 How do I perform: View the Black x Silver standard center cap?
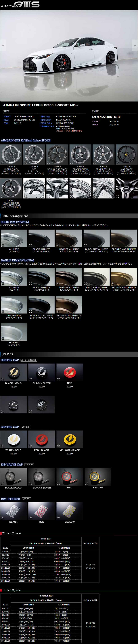pyautogui.click(x=42, y=372)
